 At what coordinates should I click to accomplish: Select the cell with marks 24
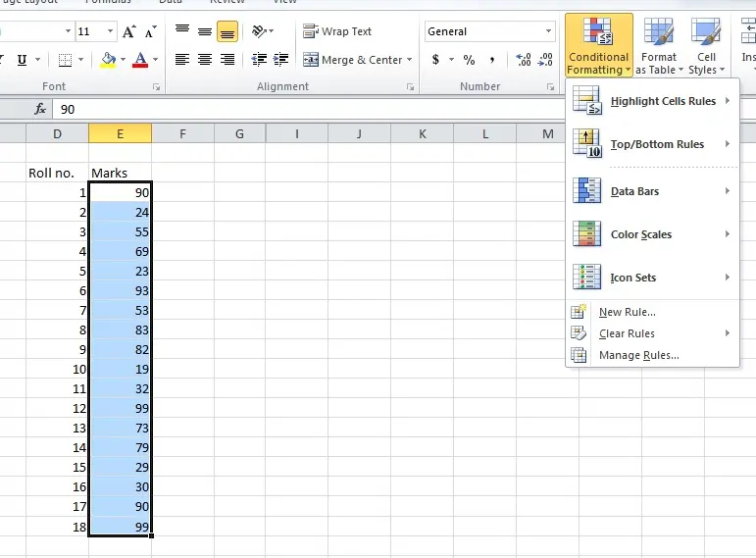click(120, 212)
